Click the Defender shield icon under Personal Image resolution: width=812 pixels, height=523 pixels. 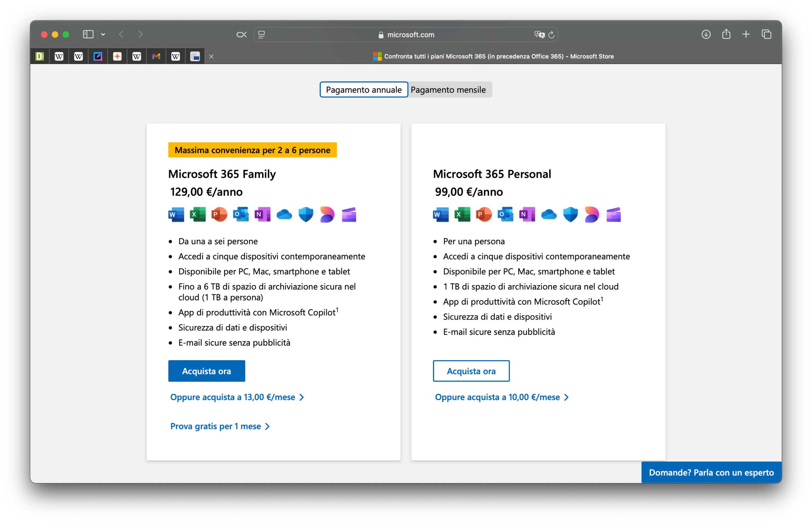tap(570, 214)
